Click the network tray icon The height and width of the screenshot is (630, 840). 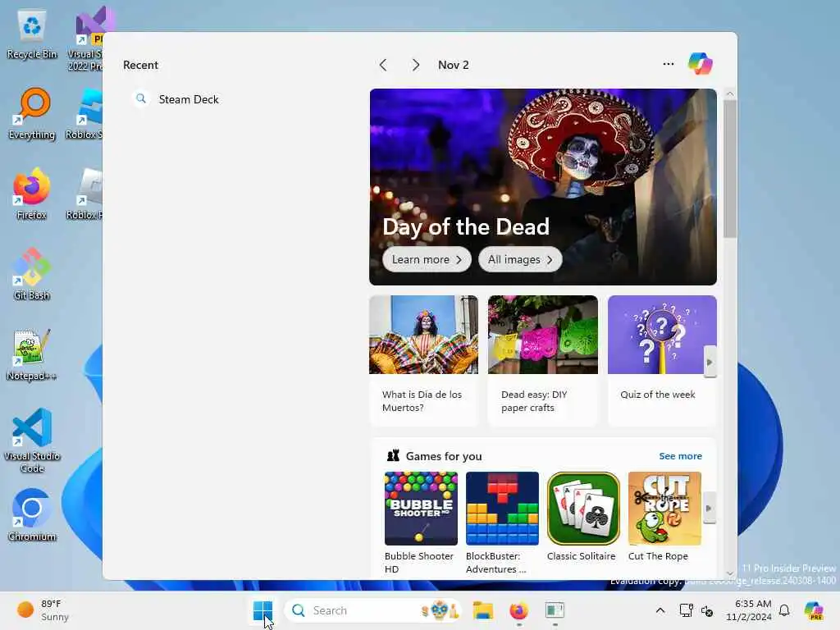pyautogui.click(x=686, y=610)
